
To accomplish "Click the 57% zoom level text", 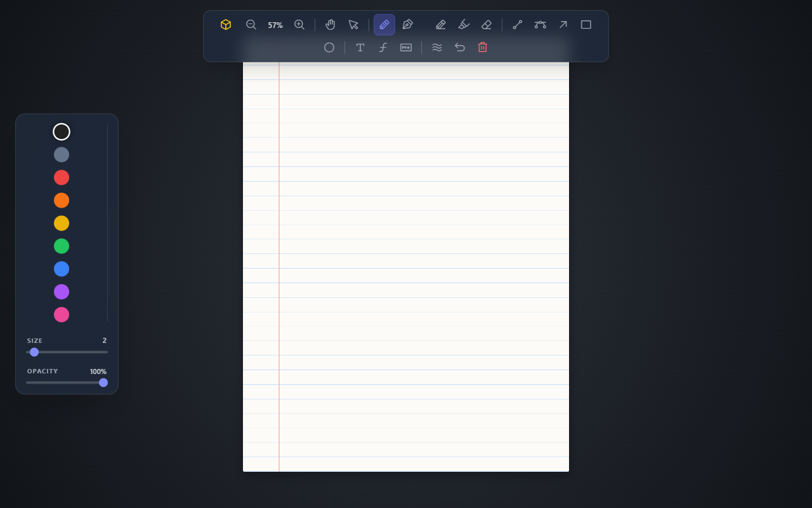I will pyautogui.click(x=275, y=25).
